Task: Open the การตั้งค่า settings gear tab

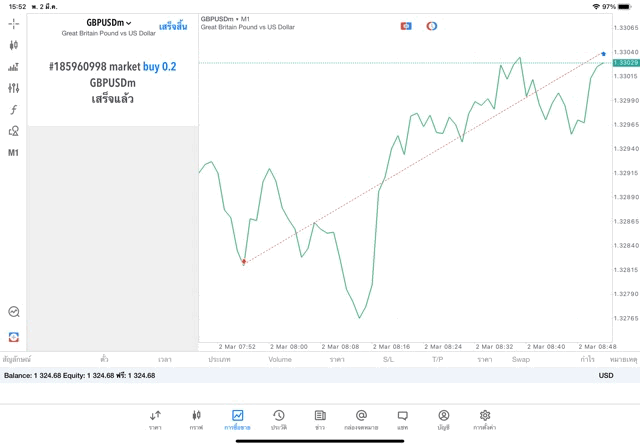Action: [x=485, y=420]
